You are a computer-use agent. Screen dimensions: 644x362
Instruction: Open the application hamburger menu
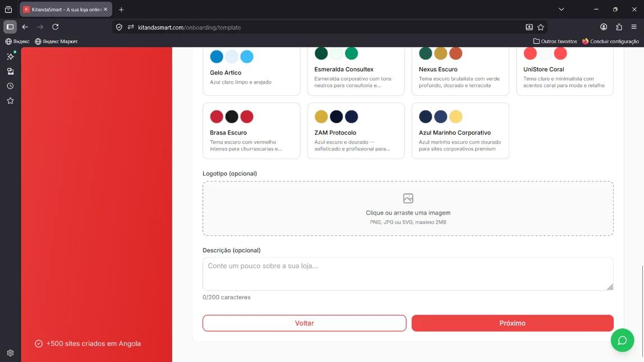tap(634, 27)
